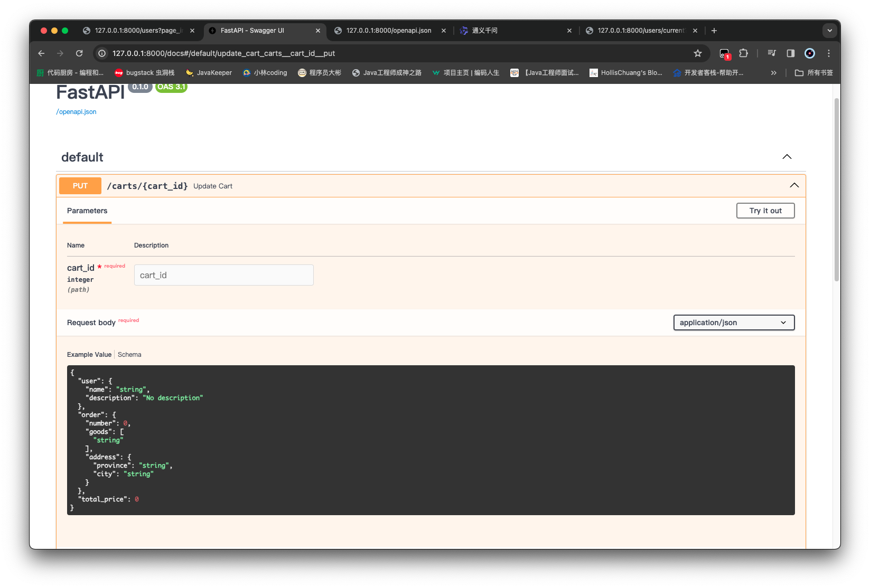Click the "Update Cart" summary text

pyautogui.click(x=213, y=186)
